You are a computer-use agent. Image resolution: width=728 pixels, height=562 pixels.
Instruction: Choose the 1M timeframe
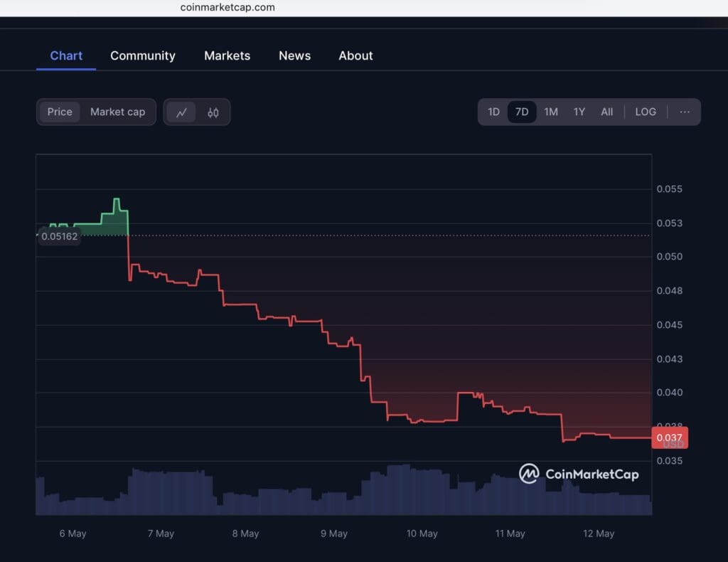coord(551,112)
